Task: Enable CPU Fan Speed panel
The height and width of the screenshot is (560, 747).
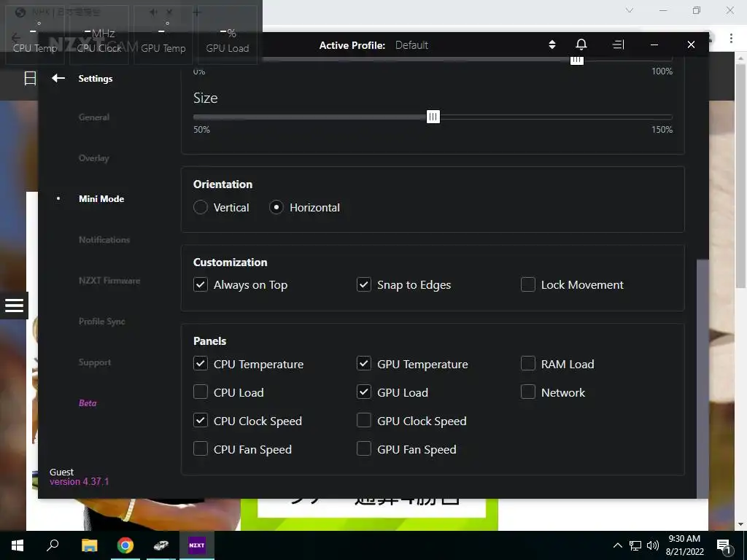Action: (x=201, y=449)
